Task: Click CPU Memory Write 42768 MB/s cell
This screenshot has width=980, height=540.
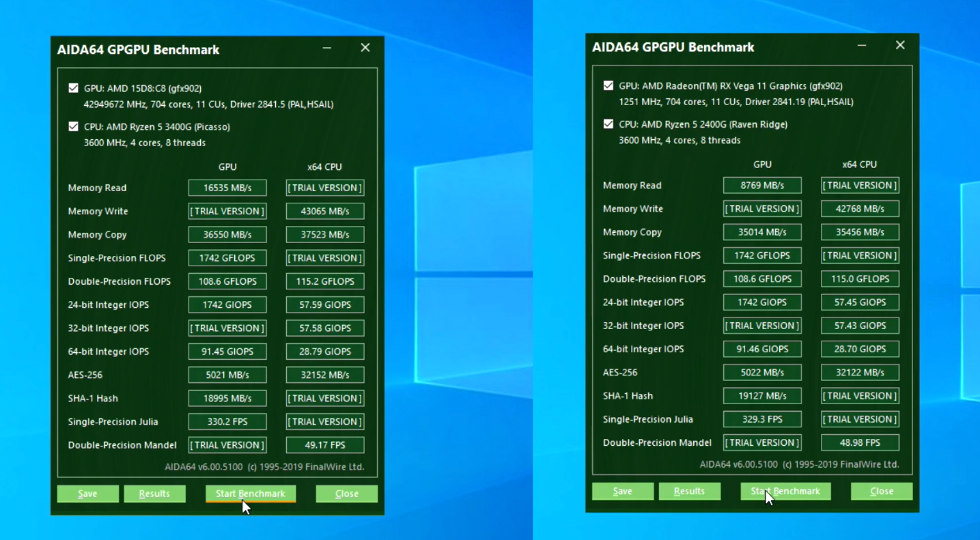Action: point(860,208)
